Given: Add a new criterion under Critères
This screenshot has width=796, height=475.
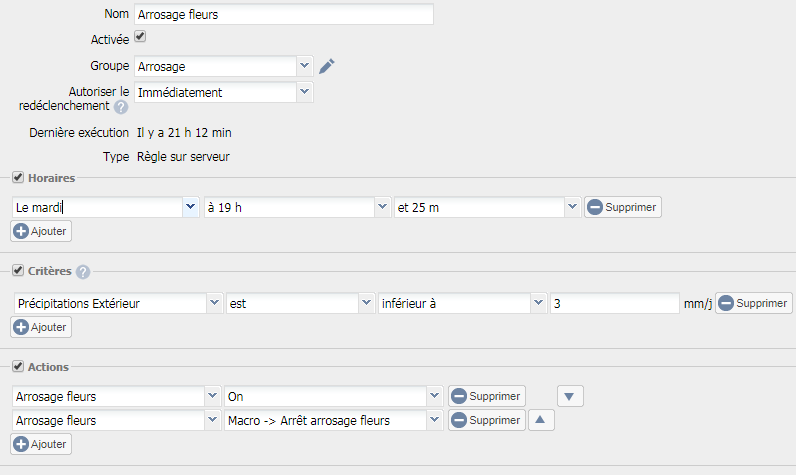Looking at the screenshot, I should 41,327.
